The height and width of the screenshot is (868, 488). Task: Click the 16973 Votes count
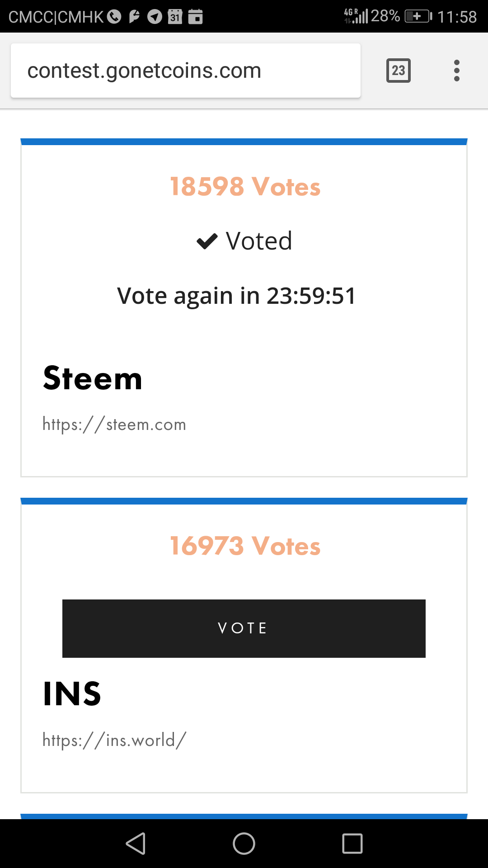(245, 546)
